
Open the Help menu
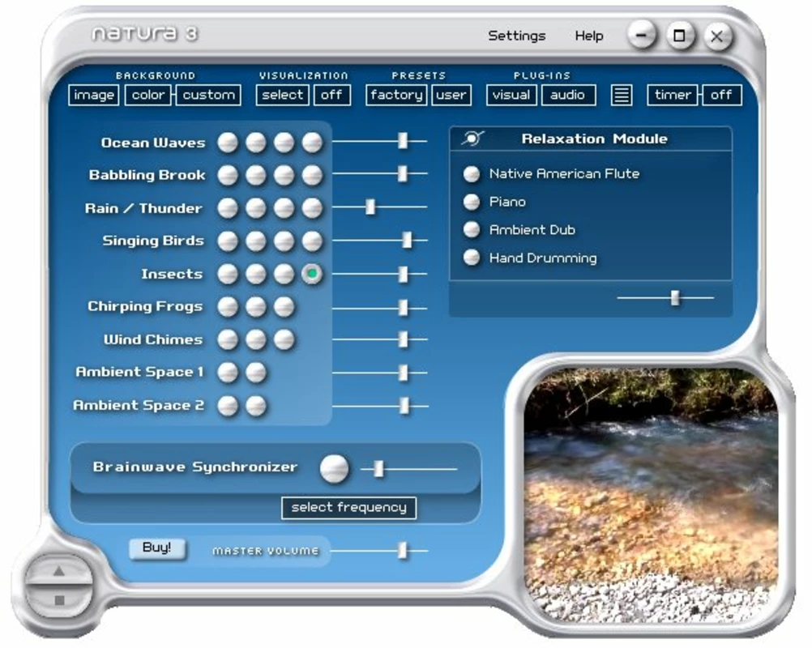589,36
